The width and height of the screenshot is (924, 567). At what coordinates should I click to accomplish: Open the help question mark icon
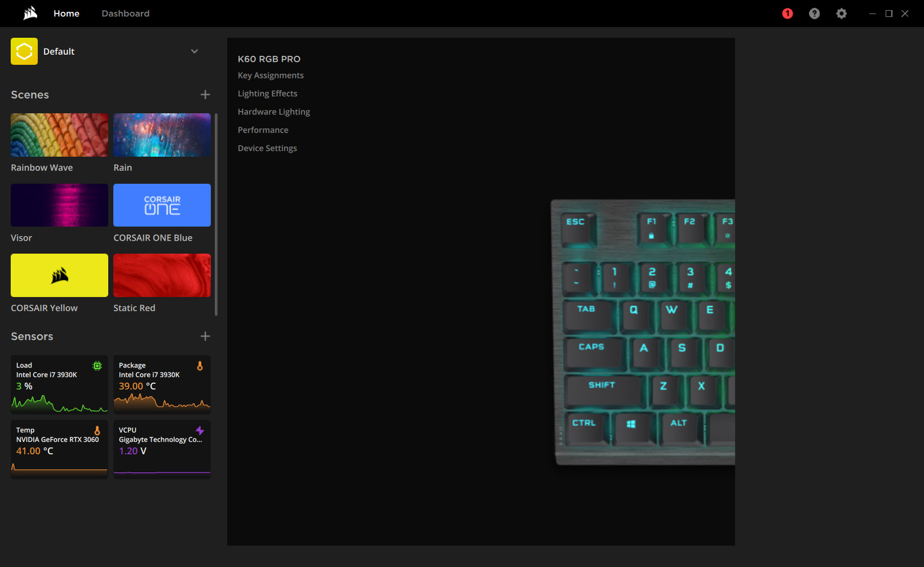click(x=814, y=14)
